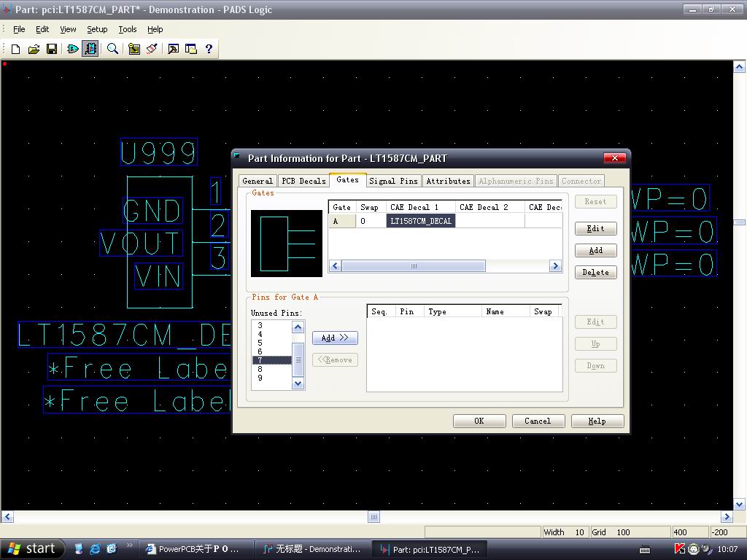
Task: Open the Setup menu
Action: [x=97, y=29]
